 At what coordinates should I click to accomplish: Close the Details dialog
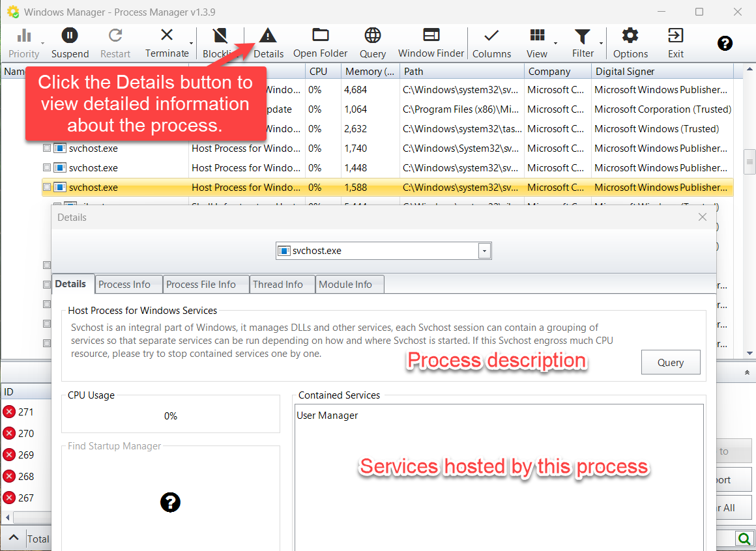(x=703, y=218)
